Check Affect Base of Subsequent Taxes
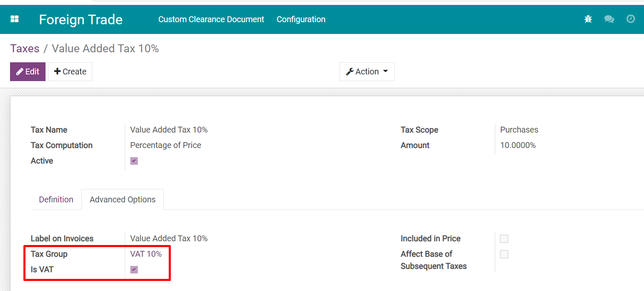The height and width of the screenshot is (291, 644). (x=504, y=254)
